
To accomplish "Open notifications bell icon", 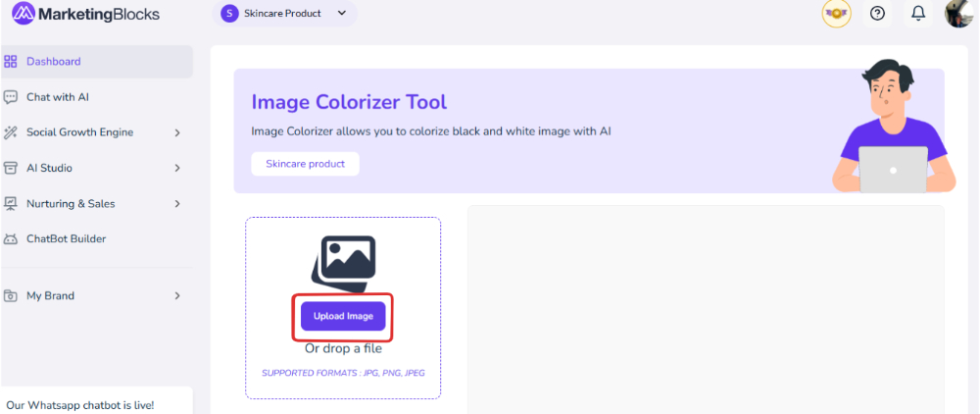I will click(918, 14).
